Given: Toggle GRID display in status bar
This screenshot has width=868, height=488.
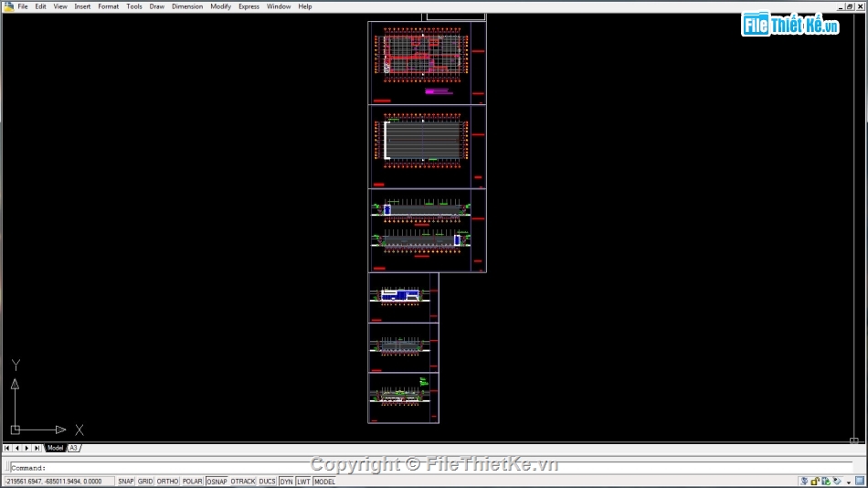Looking at the screenshot, I should (x=145, y=482).
